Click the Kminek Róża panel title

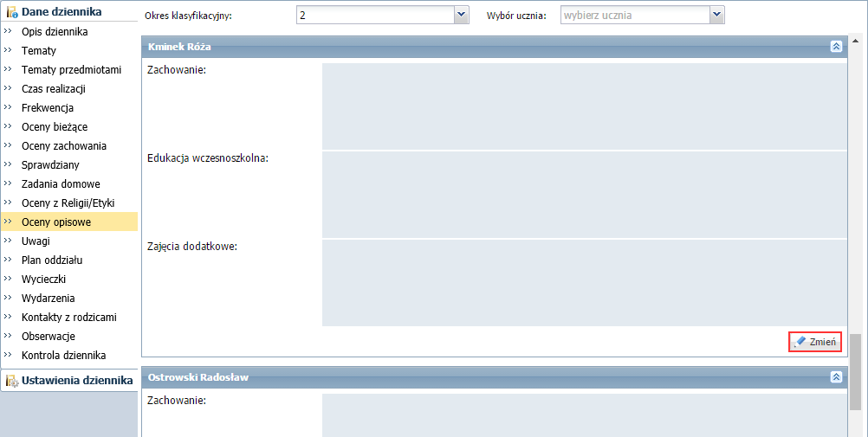point(179,47)
